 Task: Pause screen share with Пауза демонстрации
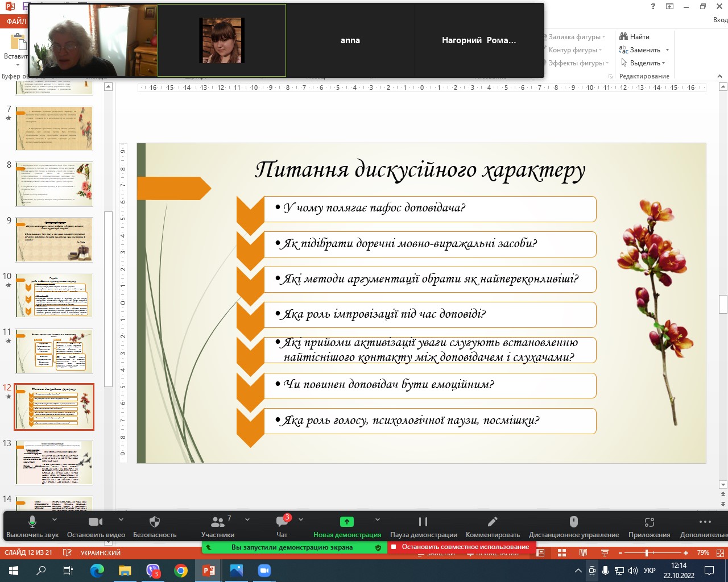point(423,526)
